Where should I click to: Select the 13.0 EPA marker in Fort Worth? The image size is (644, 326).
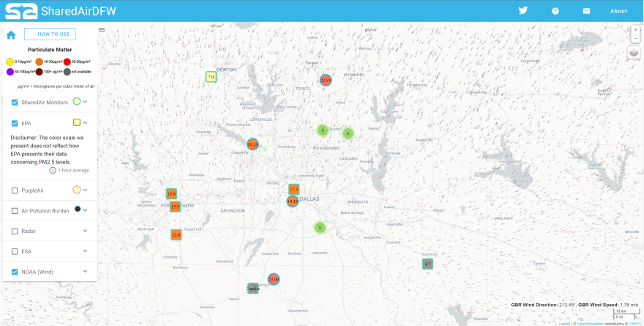coord(171,193)
